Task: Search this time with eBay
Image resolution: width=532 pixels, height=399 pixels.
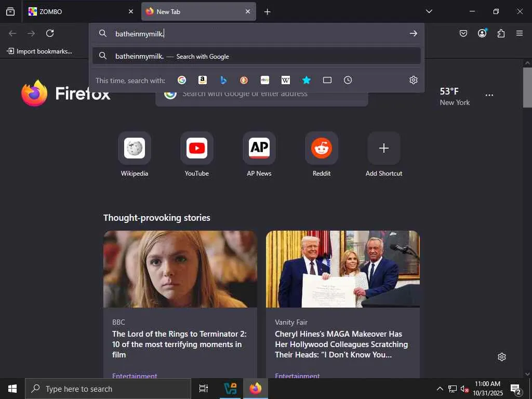Action: click(x=265, y=80)
